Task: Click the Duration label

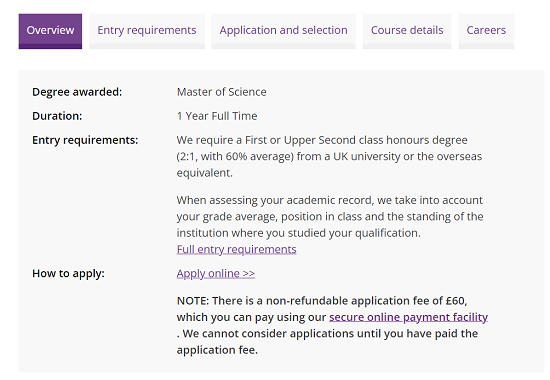Action: [57, 116]
